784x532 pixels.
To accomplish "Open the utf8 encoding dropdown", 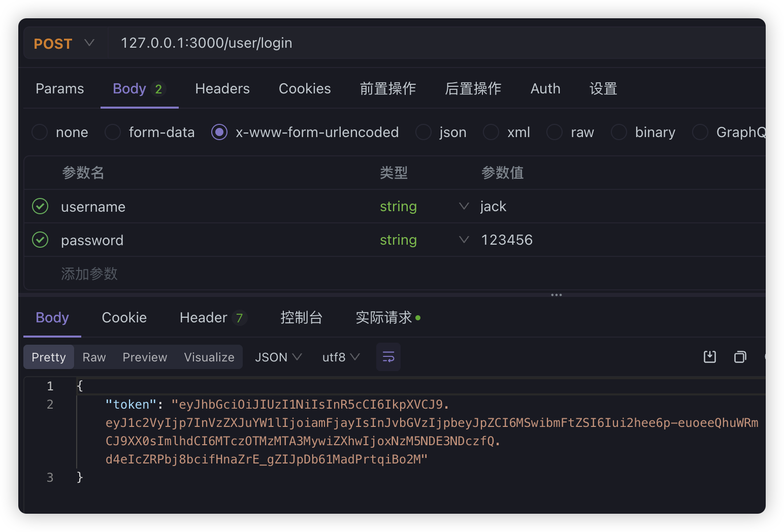I will pos(341,357).
